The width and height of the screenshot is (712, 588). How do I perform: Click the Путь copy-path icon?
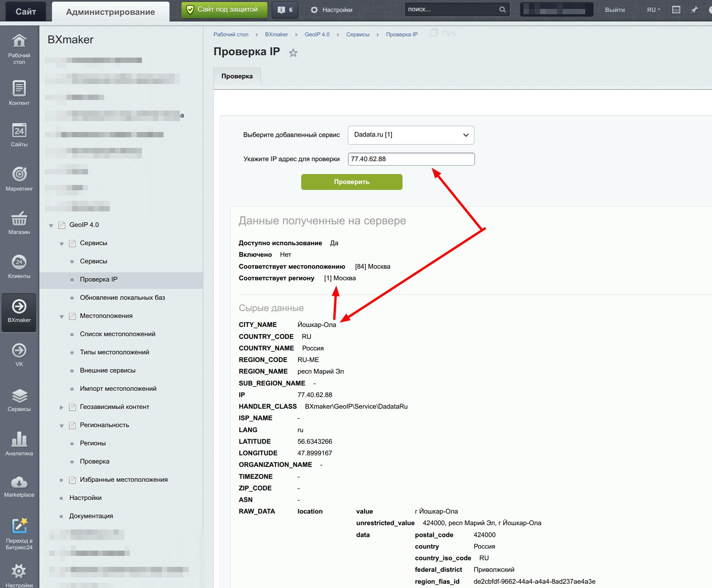[434, 33]
